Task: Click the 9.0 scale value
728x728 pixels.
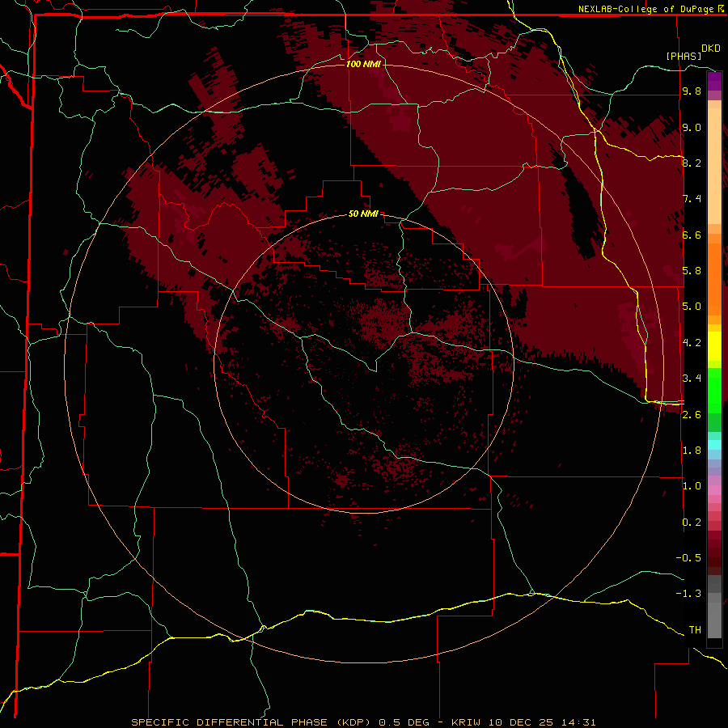Action: click(692, 127)
